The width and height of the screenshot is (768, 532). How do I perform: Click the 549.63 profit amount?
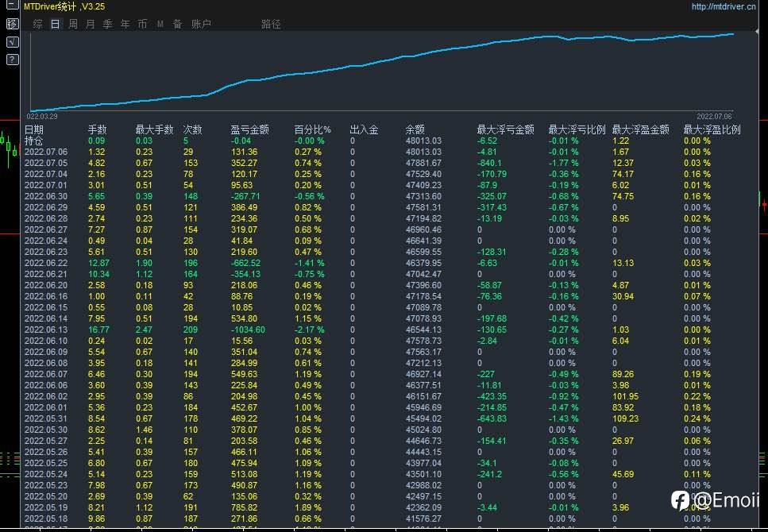click(244, 374)
